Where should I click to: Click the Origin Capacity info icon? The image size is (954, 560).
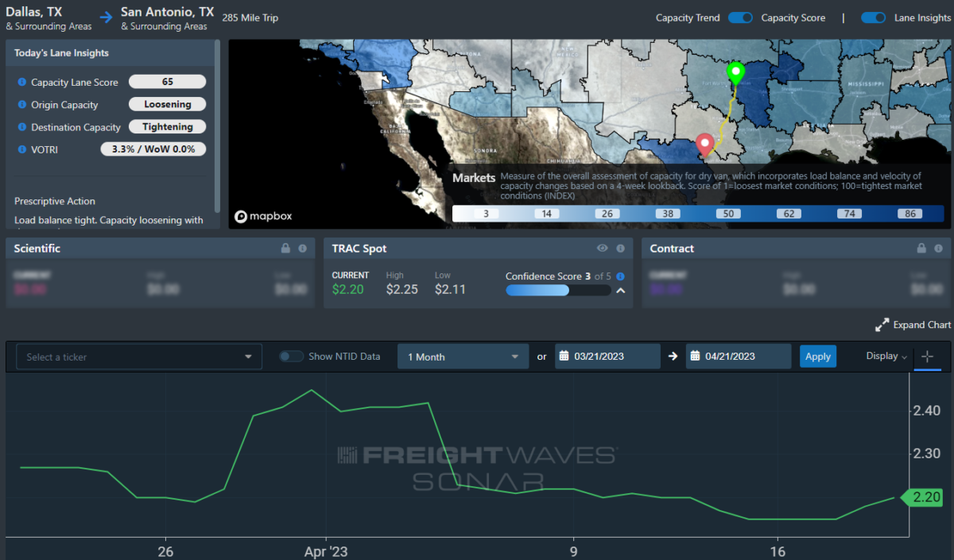click(x=22, y=105)
